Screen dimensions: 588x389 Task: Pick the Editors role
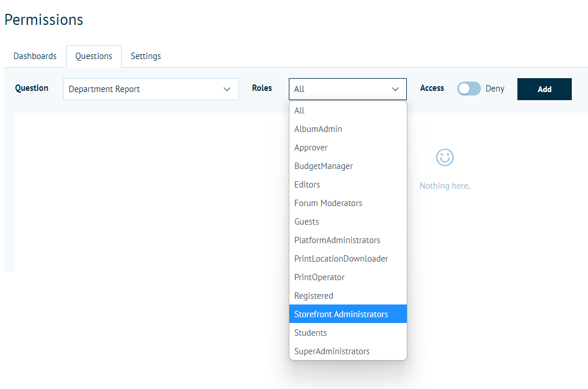[348, 185]
